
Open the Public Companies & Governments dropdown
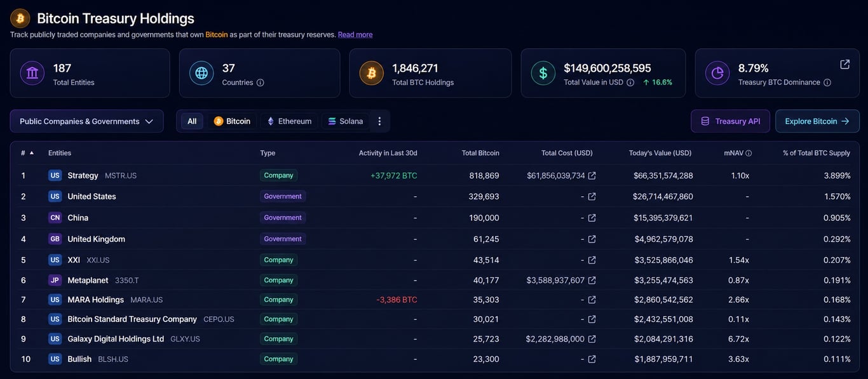pos(86,121)
